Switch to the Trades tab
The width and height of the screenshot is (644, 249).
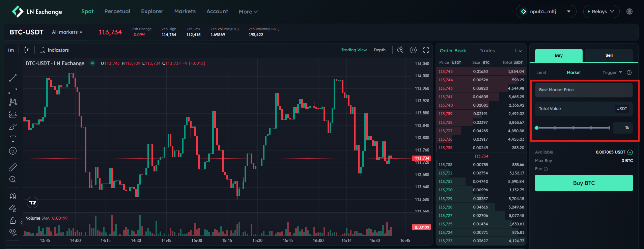point(487,51)
